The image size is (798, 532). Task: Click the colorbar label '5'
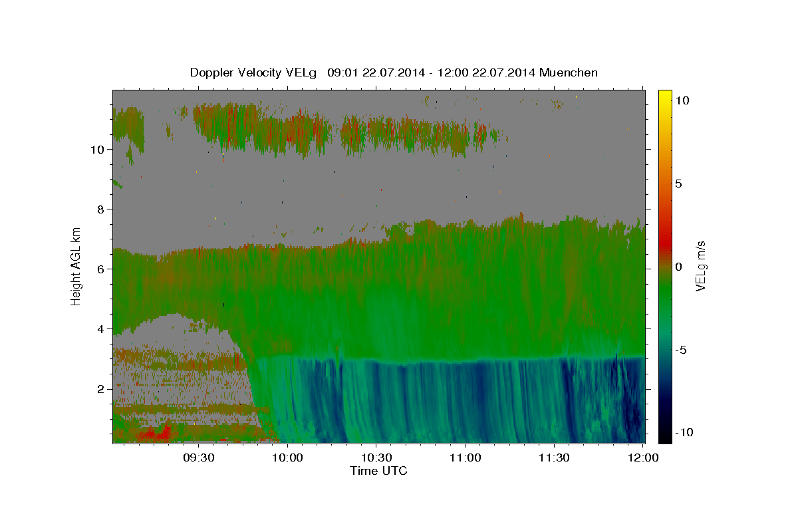pos(678,184)
